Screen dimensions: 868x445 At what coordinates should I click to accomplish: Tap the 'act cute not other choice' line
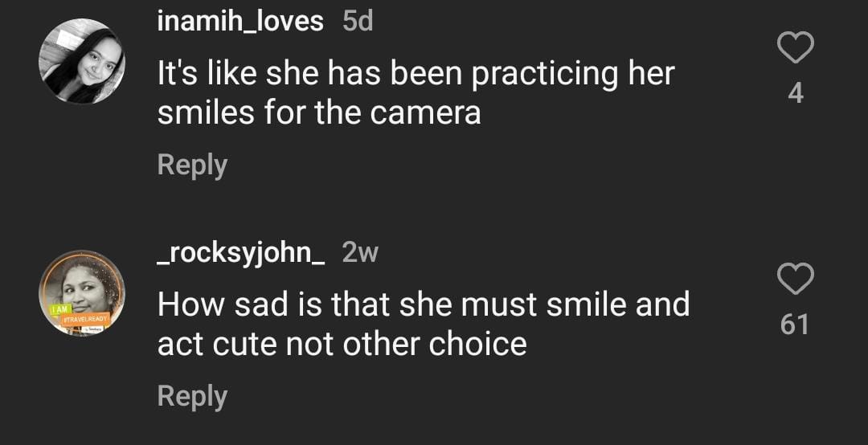click(342, 345)
